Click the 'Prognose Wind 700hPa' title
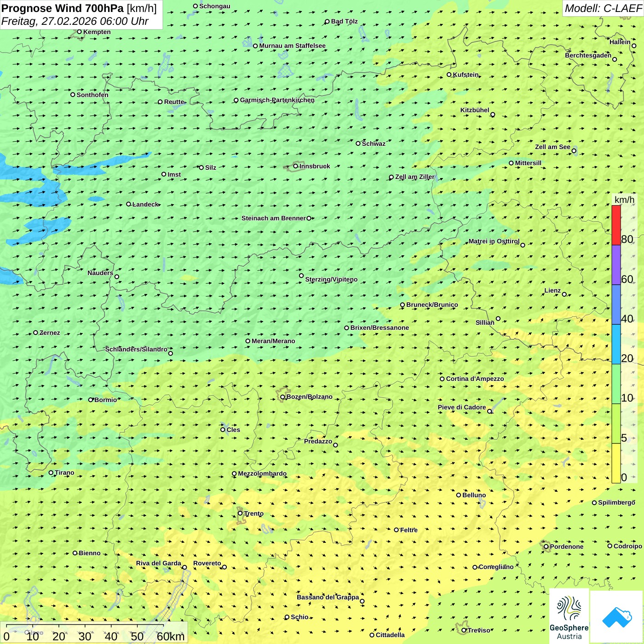The width and height of the screenshot is (644, 644). pos(63,8)
